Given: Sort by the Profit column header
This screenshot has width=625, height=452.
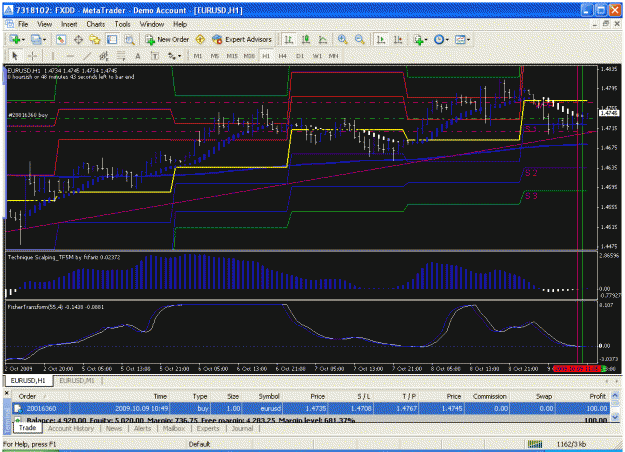Looking at the screenshot, I should click(x=597, y=396).
